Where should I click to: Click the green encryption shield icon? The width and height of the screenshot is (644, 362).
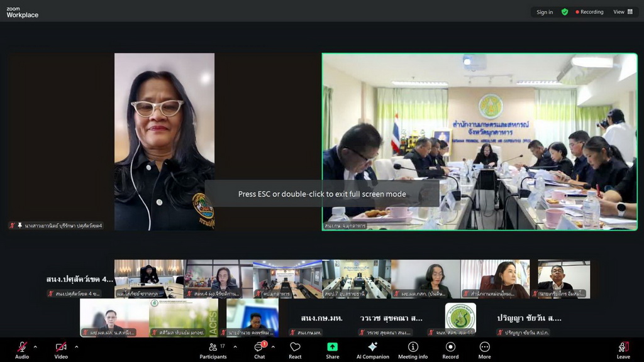point(565,12)
